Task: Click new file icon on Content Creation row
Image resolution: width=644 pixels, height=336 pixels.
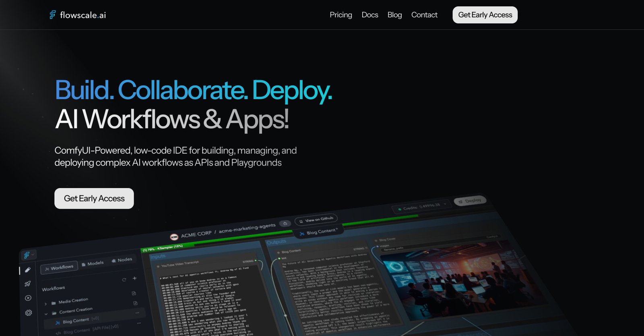Action: tap(135, 303)
